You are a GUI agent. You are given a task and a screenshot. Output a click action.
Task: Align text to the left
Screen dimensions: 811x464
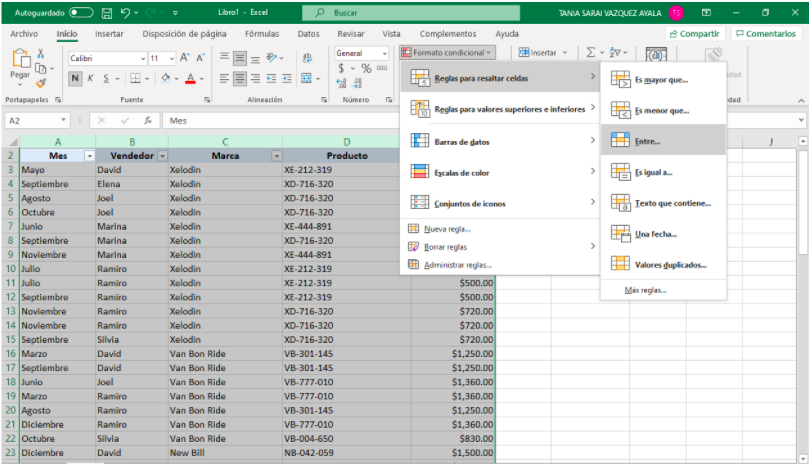pyautogui.click(x=224, y=78)
